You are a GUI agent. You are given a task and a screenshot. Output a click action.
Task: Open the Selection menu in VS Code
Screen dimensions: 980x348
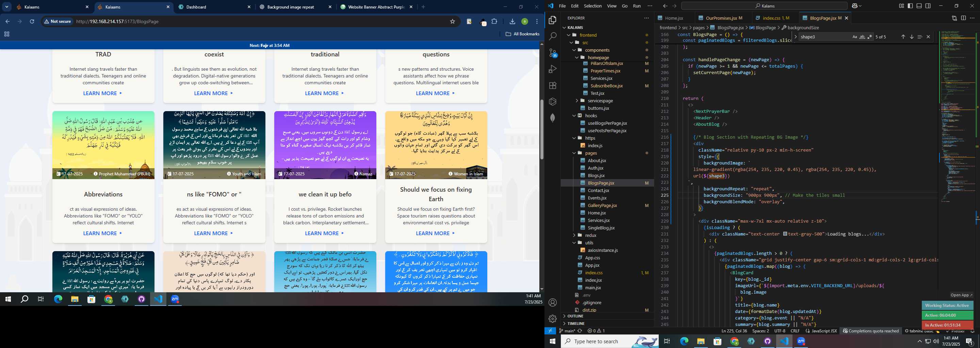point(593,6)
